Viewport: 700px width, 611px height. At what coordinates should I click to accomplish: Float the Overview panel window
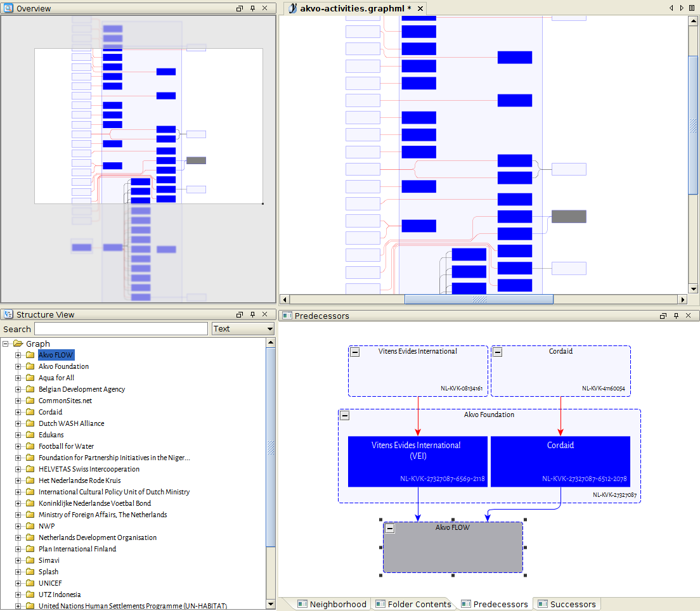click(x=240, y=8)
